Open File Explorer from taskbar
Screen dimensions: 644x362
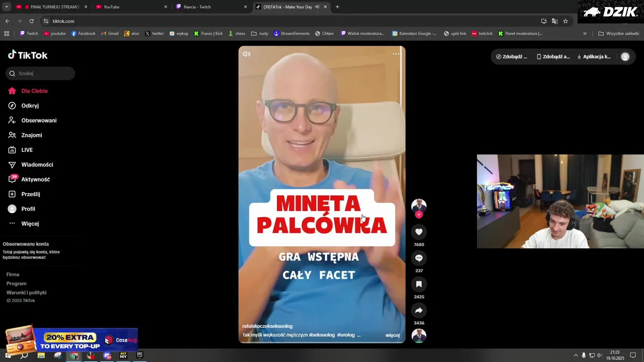(41, 355)
